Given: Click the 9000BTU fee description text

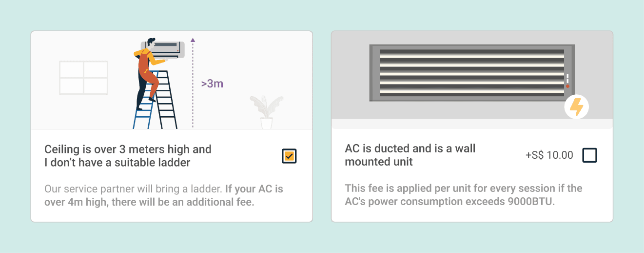Looking at the screenshot, I should pos(464,194).
